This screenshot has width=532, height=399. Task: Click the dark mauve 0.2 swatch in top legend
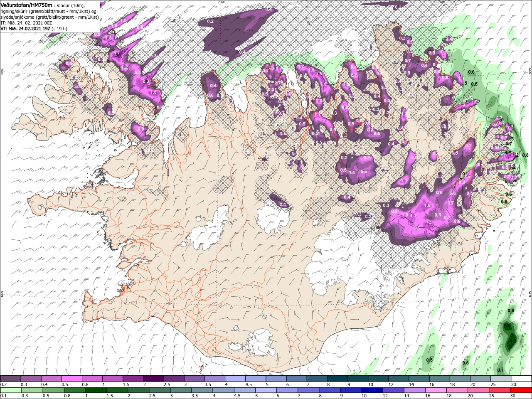(x=10, y=379)
